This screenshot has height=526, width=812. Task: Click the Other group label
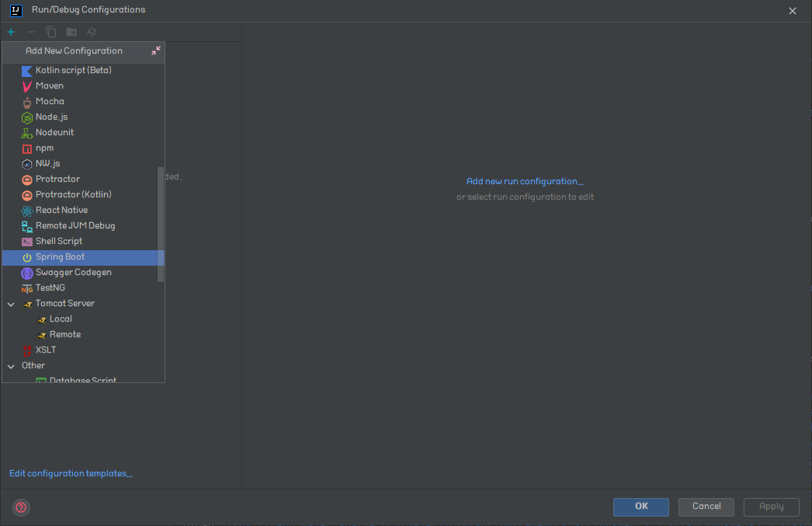[33, 366]
